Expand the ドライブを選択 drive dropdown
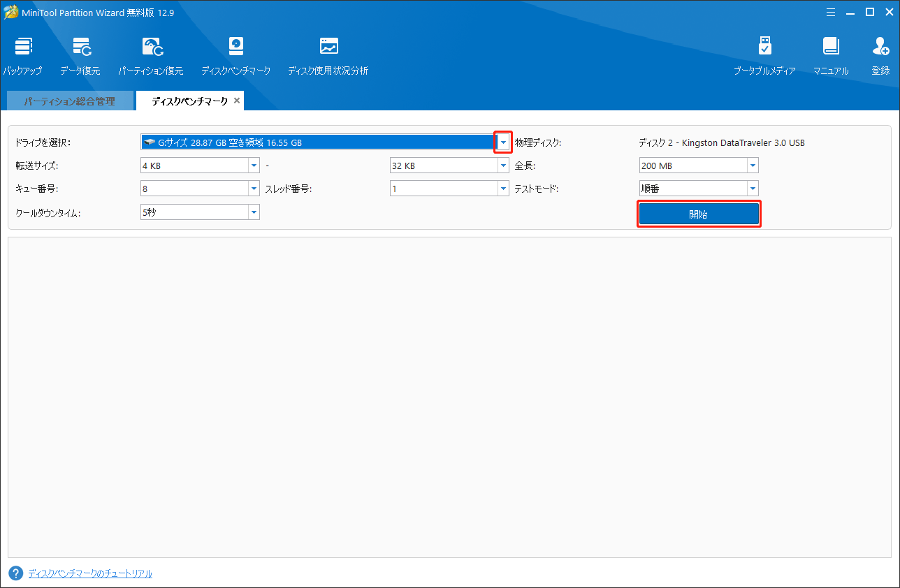This screenshot has height=588, width=900. tap(503, 142)
